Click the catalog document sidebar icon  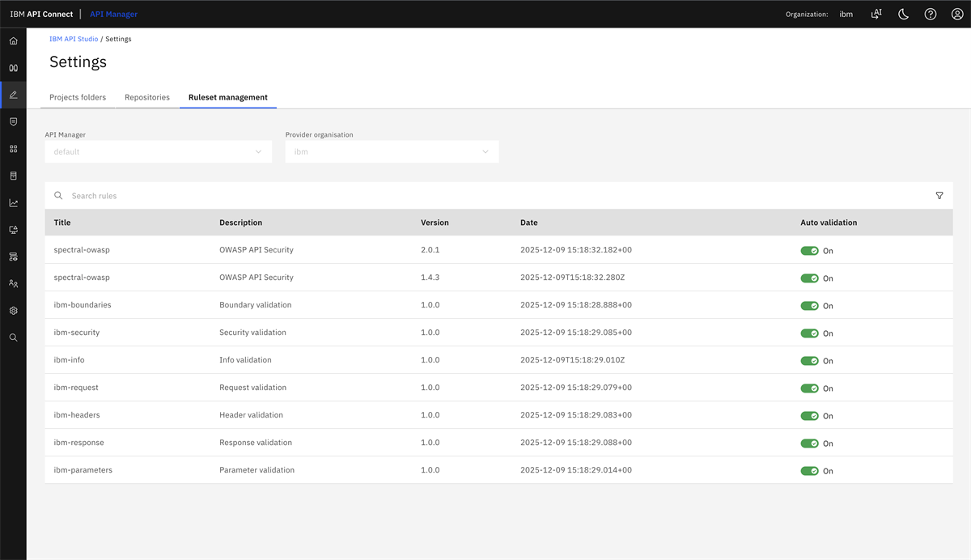coord(13,176)
